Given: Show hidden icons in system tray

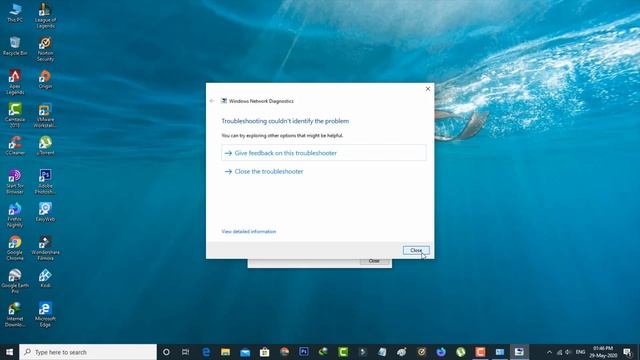Looking at the screenshot, I should (549, 352).
